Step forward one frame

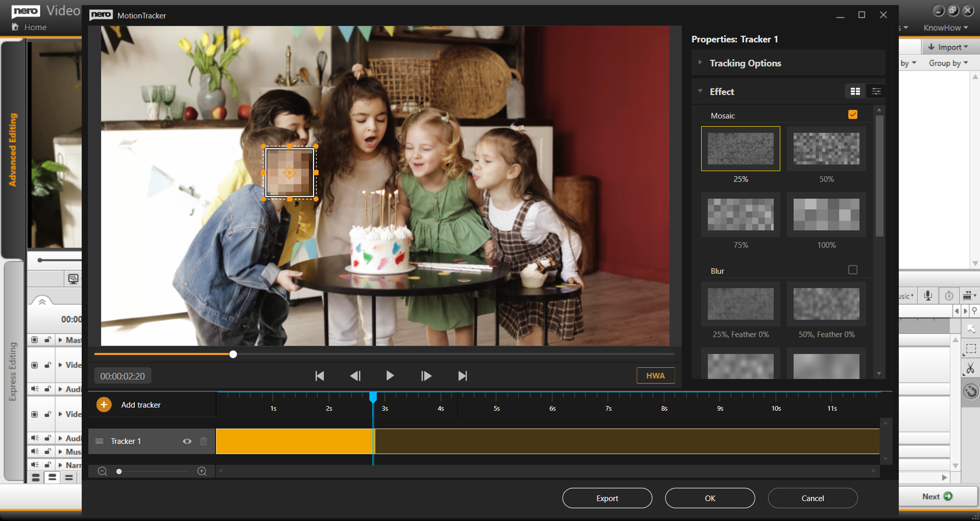coord(426,376)
